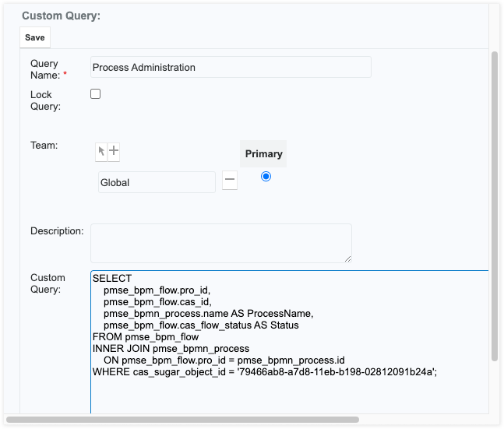Image resolution: width=504 pixels, height=429 pixels.
Task: Click the FROM pmse_bpm_flow line
Action: tap(145, 337)
